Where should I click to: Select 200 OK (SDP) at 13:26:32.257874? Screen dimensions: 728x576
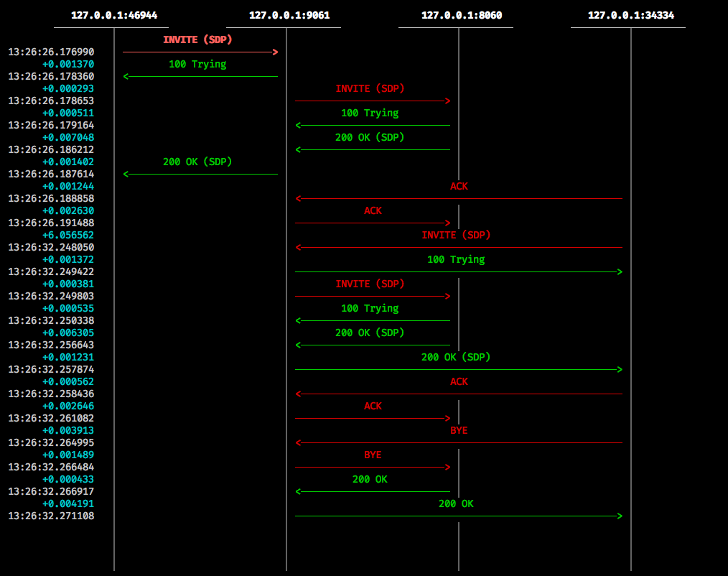456,358
